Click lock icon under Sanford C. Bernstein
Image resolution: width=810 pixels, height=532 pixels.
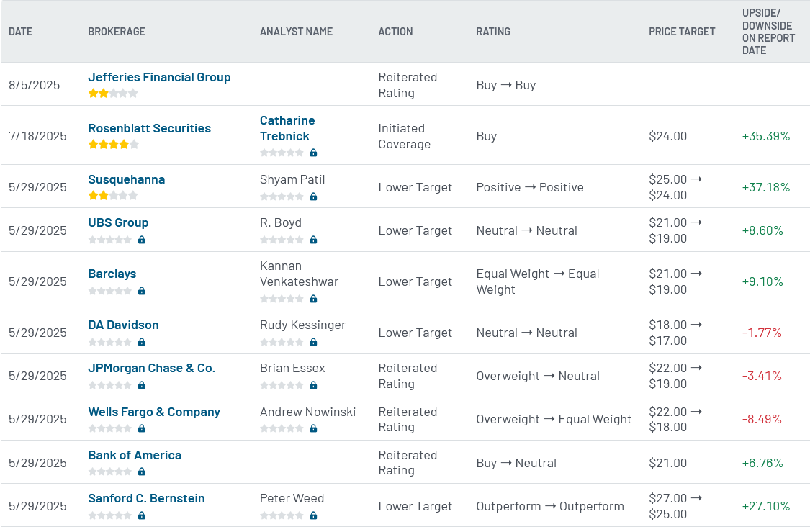click(x=142, y=515)
